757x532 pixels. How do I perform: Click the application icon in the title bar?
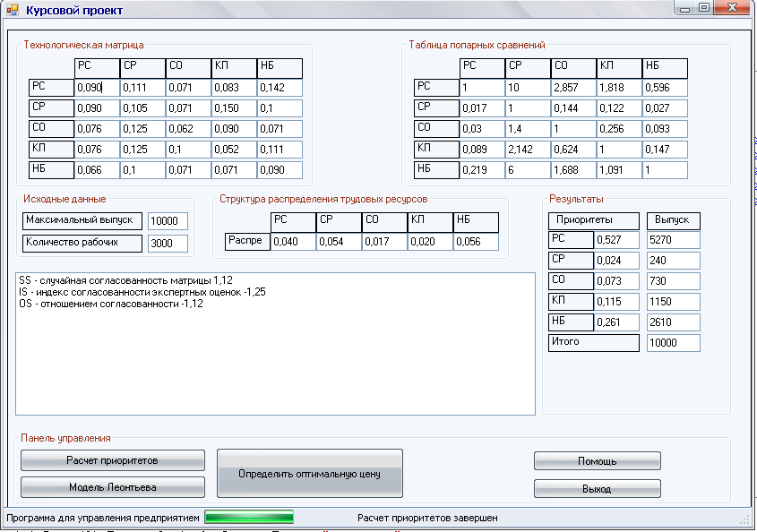point(13,10)
